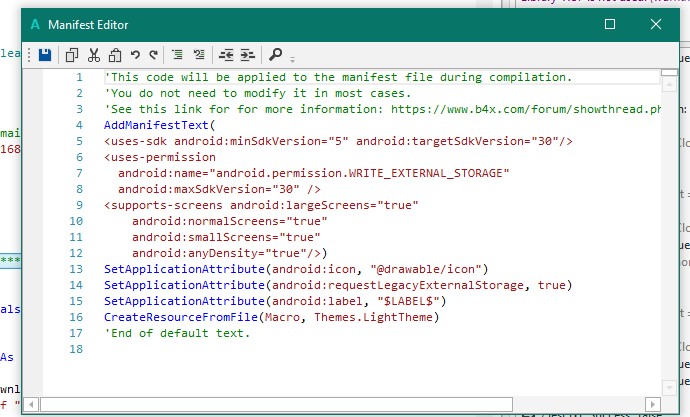Click line number 1 in the gutter
This screenshot has height=417, width=690.
click(x=79, y=77)
